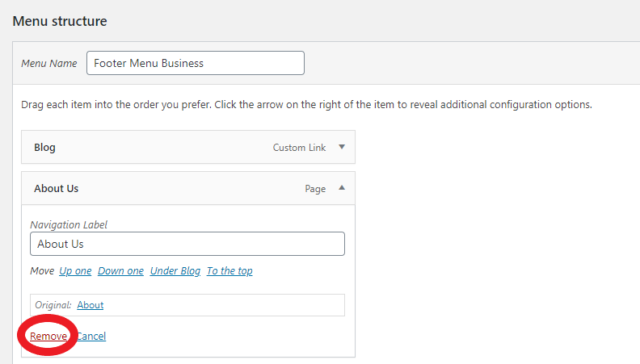Collapse the About Us item arrow
The image size is (640, 364).
tap(342, 188)
